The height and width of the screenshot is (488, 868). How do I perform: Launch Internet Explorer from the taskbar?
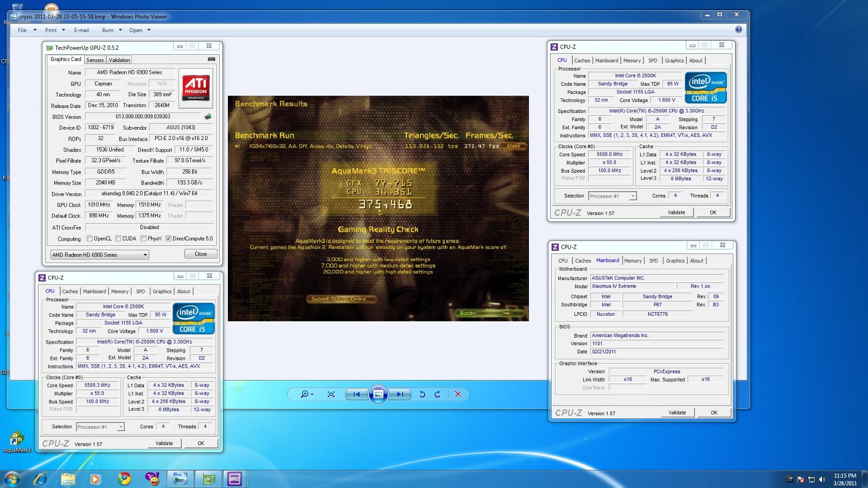coord(40,479)
